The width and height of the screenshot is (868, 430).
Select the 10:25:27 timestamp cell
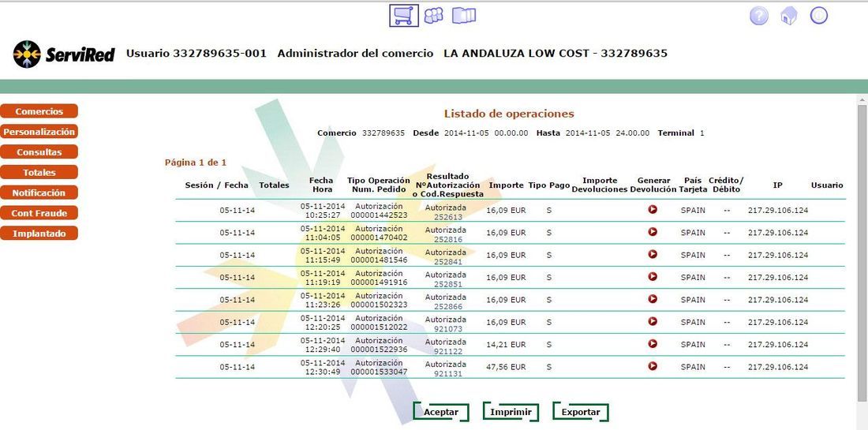pyautogui.click(x=323, y=215)
